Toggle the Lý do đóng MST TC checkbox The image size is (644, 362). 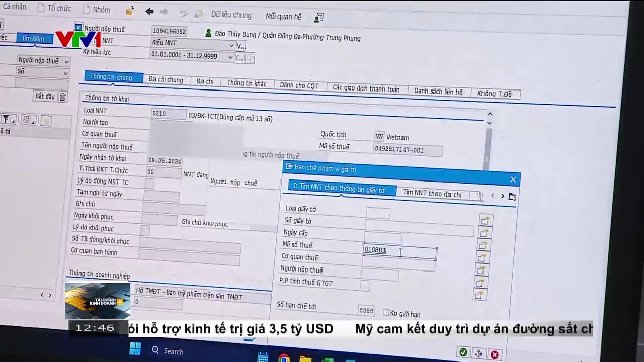(x=149, y=184)
